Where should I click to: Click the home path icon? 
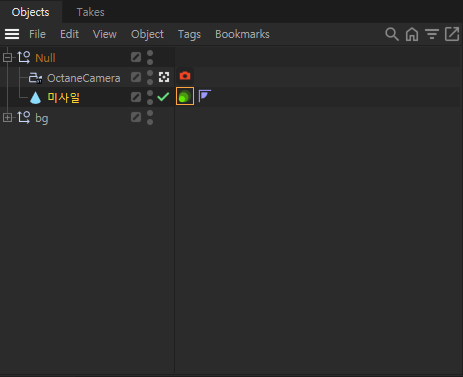click(x=412, y=34)
